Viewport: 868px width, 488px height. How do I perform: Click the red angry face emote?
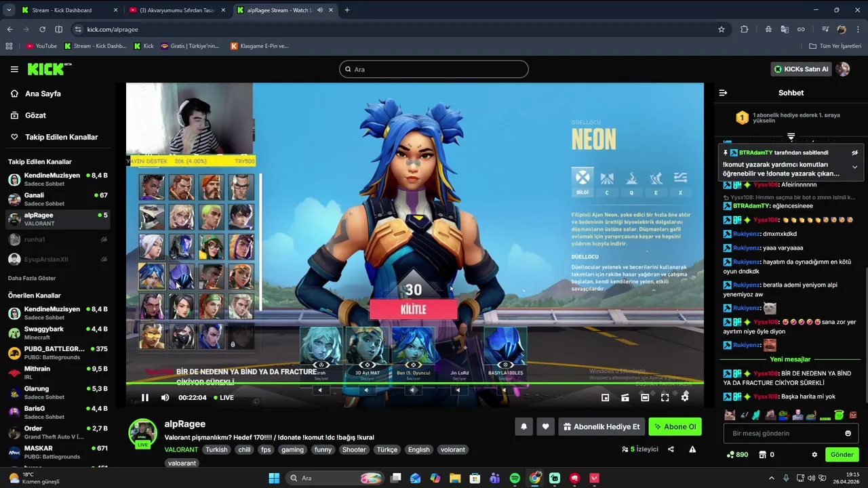tap(853, 415)
